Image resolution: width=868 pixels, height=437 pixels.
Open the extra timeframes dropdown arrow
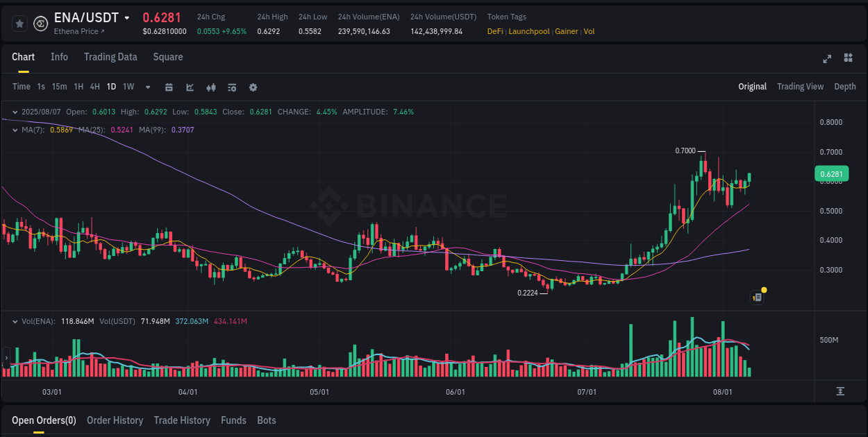coord(147,87)
